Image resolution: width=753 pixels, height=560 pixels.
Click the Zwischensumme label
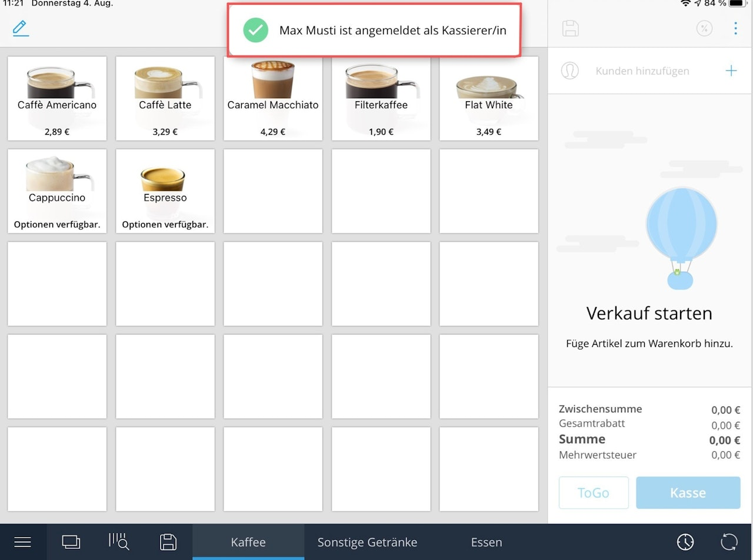601,409
